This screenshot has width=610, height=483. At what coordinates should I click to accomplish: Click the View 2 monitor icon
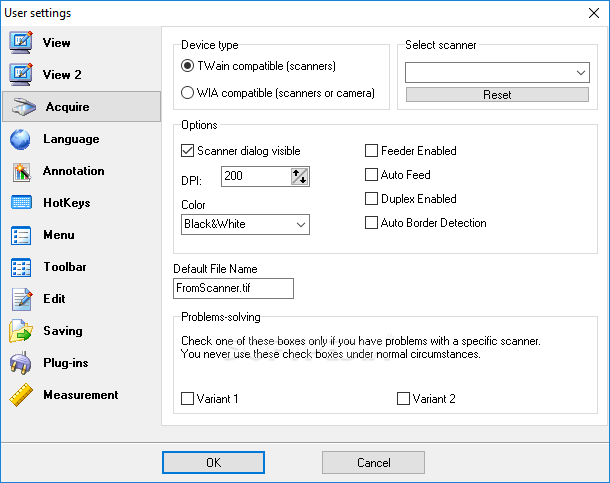coord(21,75)
